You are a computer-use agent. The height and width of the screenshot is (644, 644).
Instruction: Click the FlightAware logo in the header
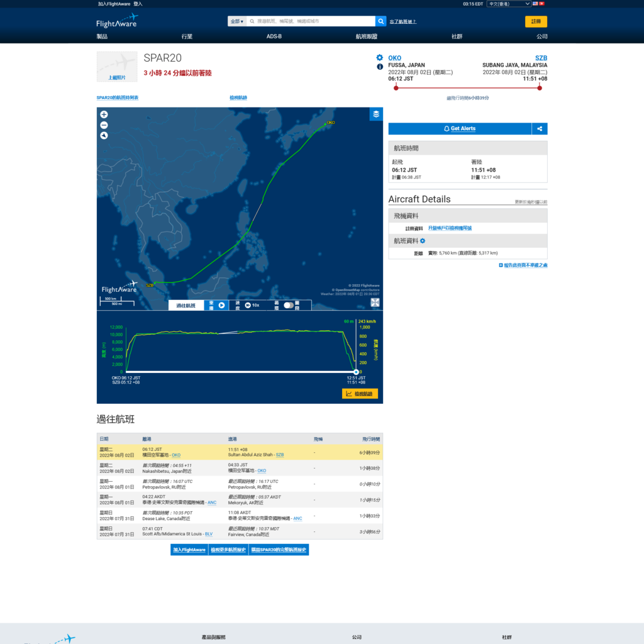coord(117,21)
